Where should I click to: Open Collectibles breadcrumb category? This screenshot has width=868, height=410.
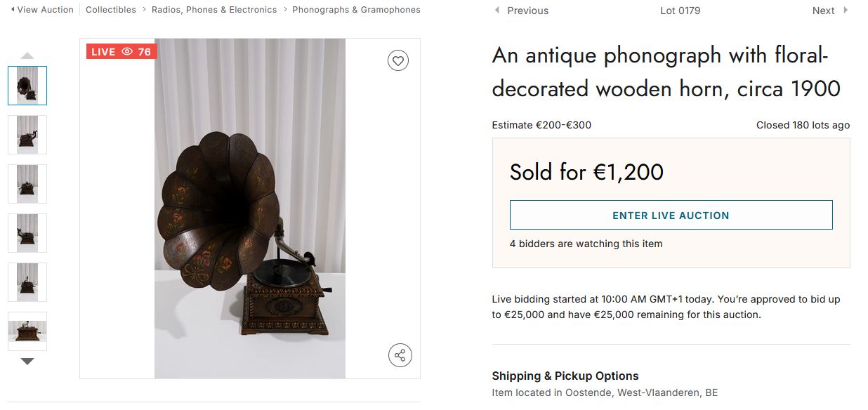click(x=111, y=10)
